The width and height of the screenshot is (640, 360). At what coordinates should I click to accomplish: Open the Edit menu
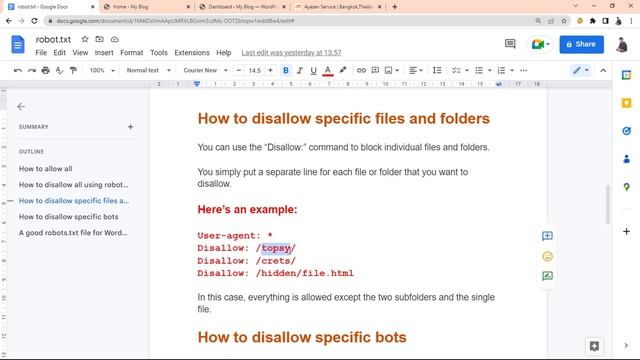59,53
